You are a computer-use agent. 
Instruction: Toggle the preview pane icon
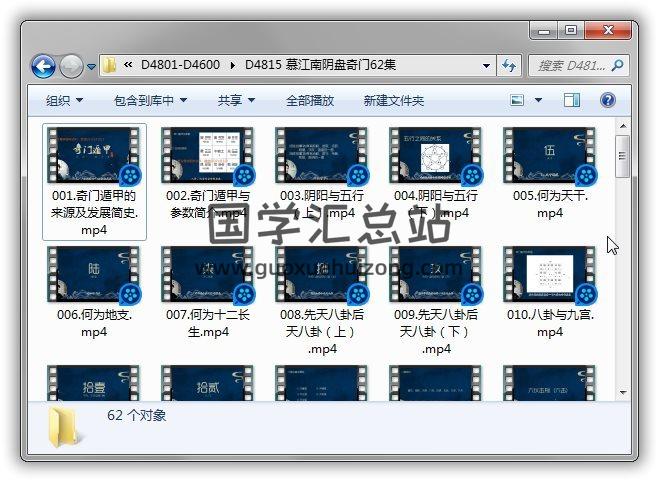point(572,100)
